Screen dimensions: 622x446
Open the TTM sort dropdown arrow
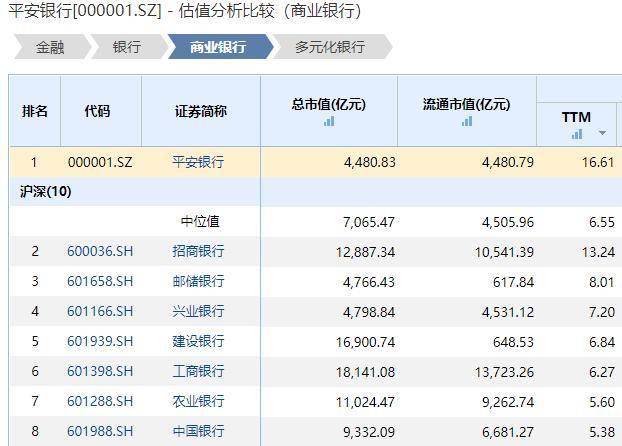602,133
